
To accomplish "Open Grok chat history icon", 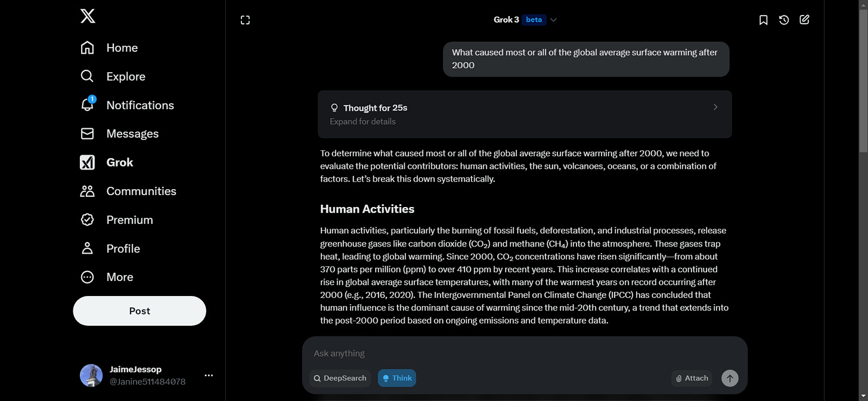I will pyautogui.click(x=784, y=20).
